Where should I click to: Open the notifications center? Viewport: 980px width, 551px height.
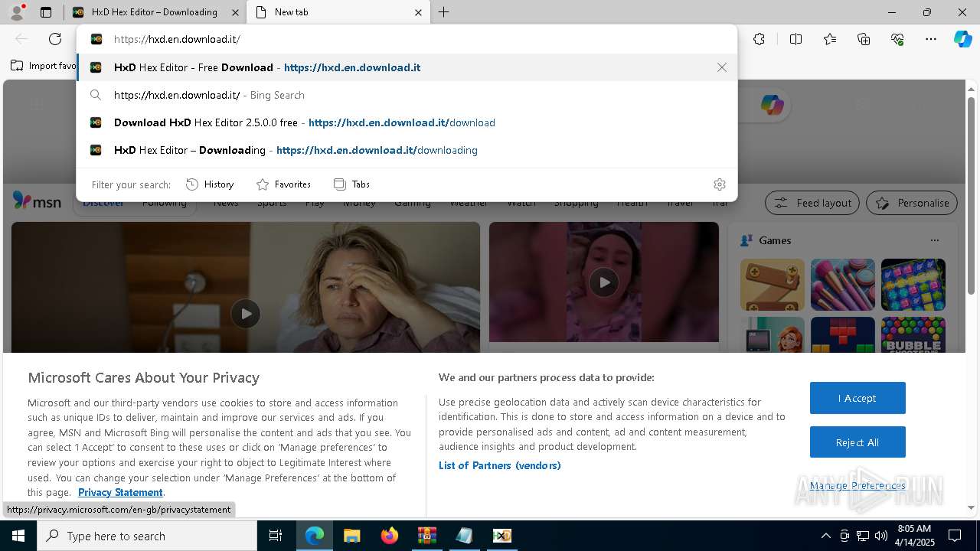[x=955, y=536]
